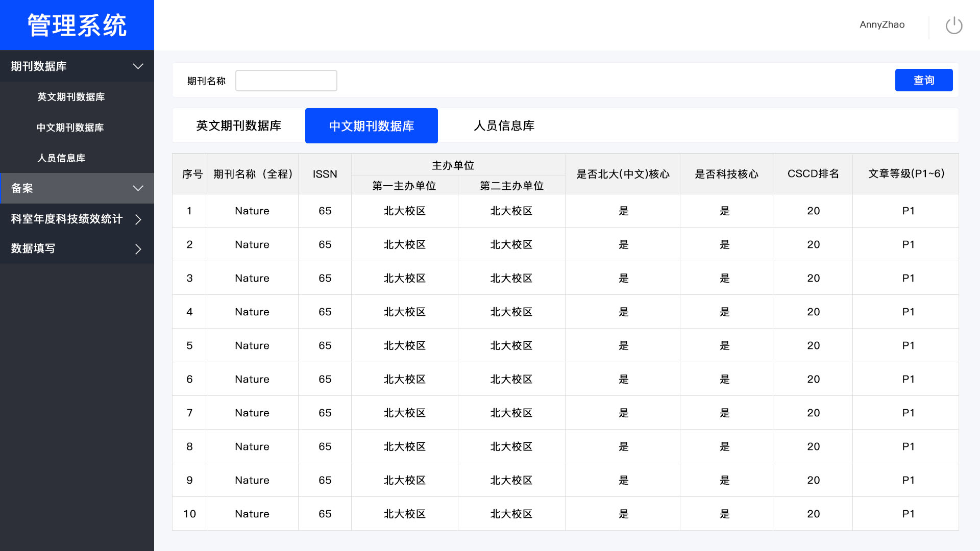
Task: Switch to 中文期刊数据库 tab
Action: click(x=371, y=126)
